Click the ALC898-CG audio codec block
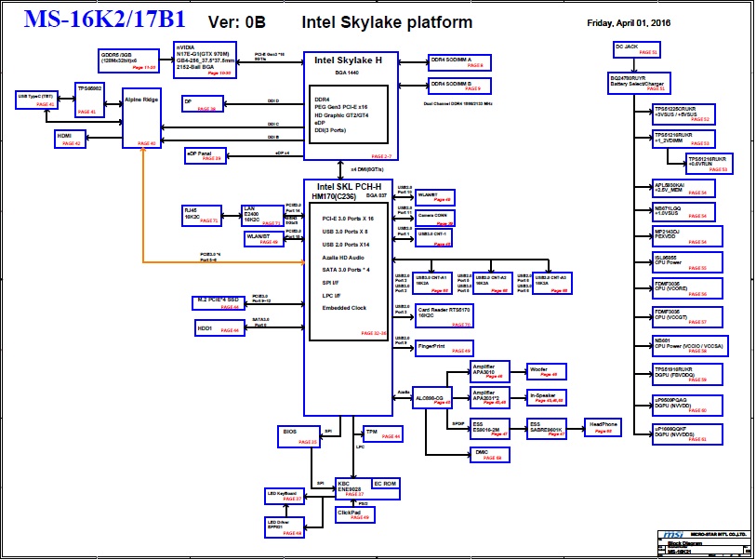The width and height of the screenshot is (756, 560). point(432,398)
